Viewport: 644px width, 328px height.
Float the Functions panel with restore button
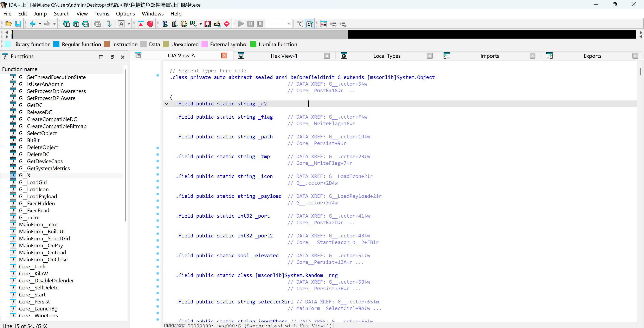coord(112,57)
